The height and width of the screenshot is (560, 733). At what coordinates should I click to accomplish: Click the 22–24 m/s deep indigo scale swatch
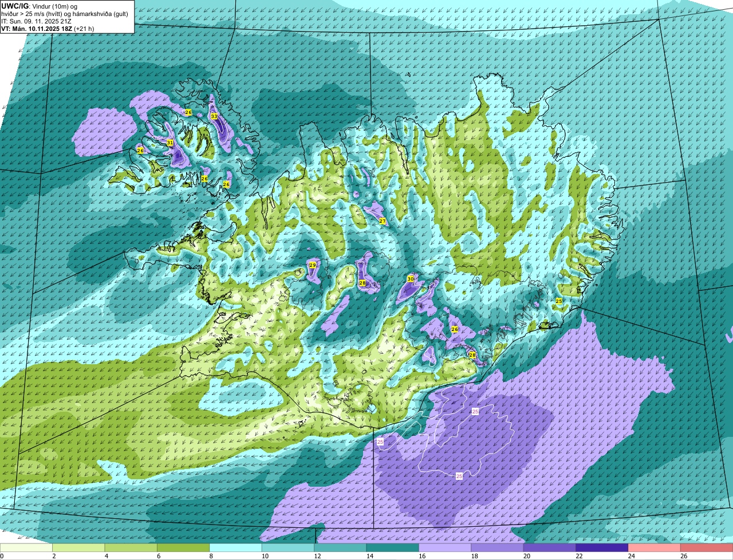coord(602,548)
